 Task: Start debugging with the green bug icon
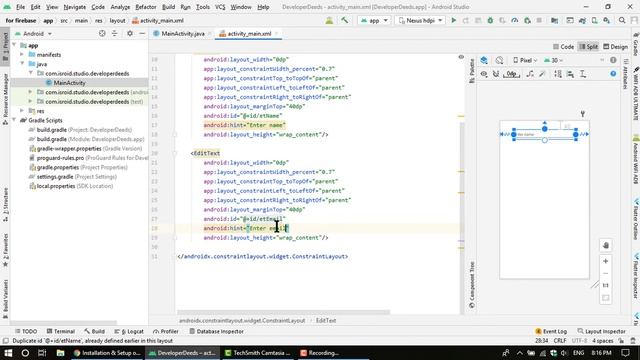click(490, 20)
